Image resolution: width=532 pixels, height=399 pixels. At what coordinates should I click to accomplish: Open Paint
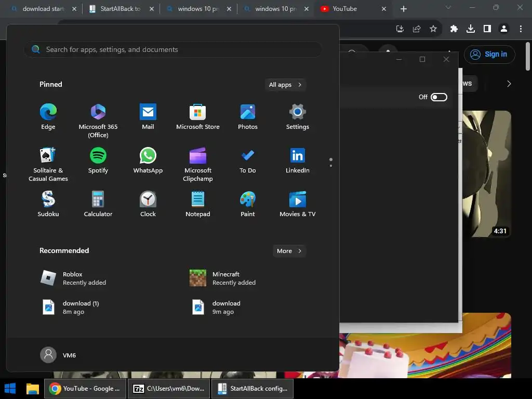[x=248, y=204]
